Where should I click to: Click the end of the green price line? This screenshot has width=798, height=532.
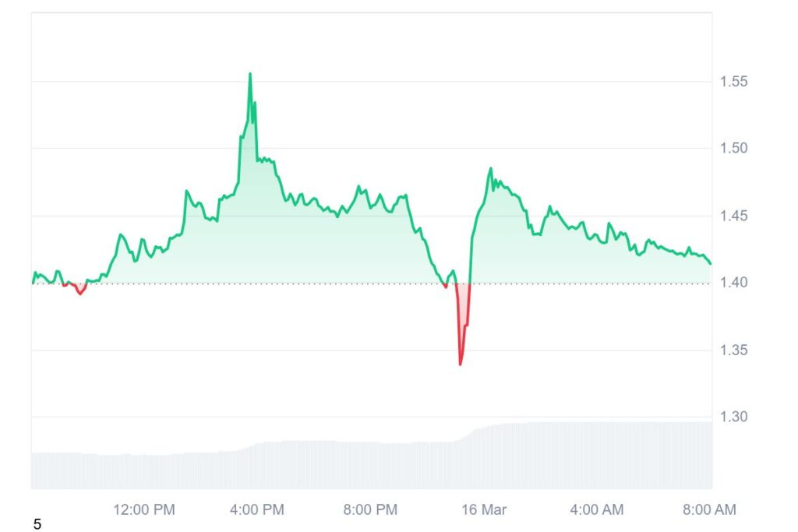tap(710, 263)
